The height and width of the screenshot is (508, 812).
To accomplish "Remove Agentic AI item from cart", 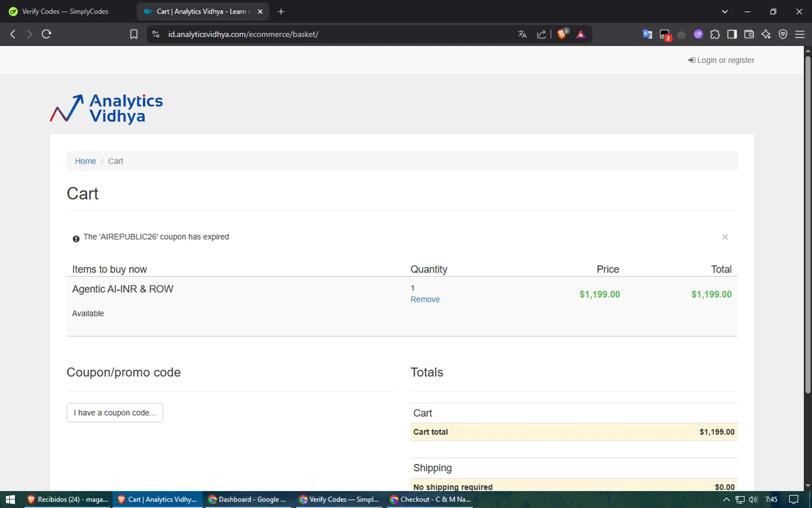I will tap(425, 299).
